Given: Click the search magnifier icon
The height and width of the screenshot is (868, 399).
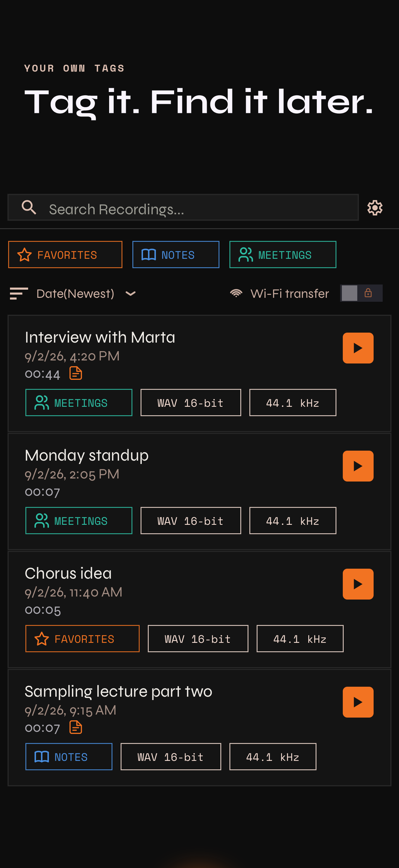Looking at the screenshot, I should pos(29,207).
